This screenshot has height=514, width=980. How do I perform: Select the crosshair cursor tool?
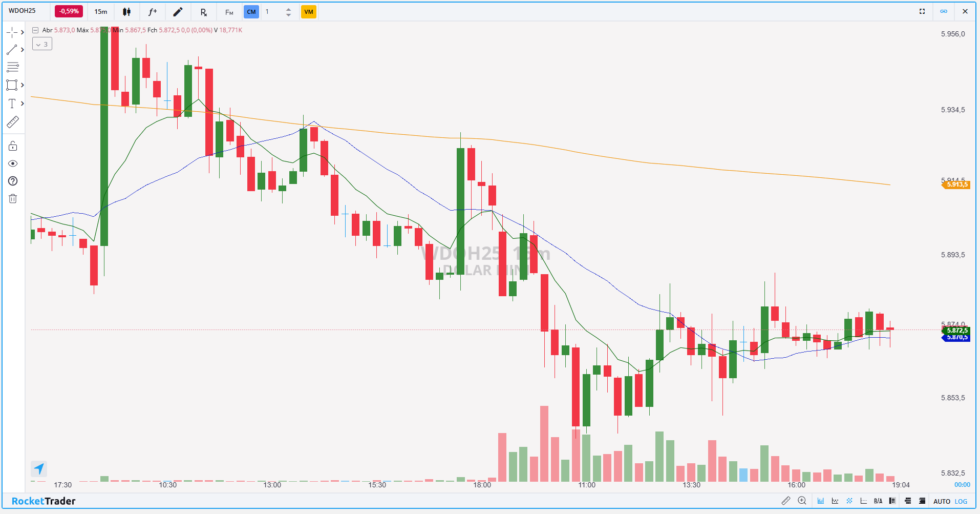tap(12, 33)
